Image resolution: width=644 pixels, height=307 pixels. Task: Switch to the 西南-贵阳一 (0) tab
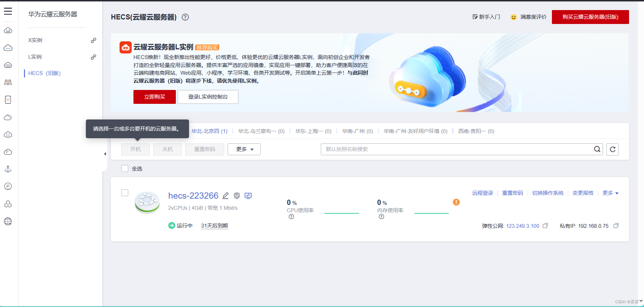click(x=476, y=131)
